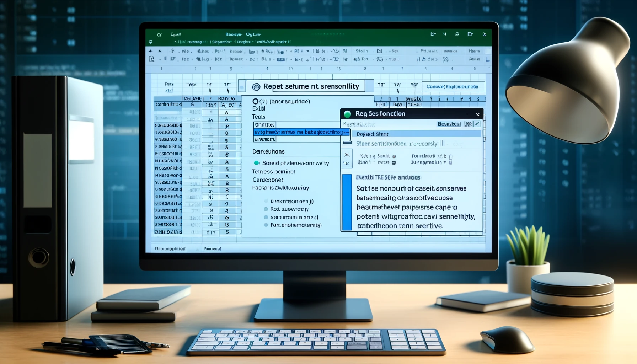Select the radio button labeled (ortor soµutnoo)

[255, 101]
